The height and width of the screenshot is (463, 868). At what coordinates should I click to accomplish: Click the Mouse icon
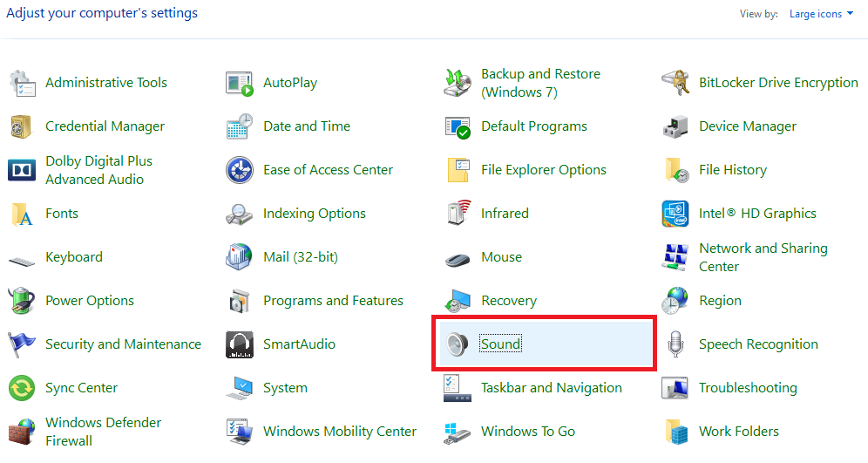click(458, 257)
